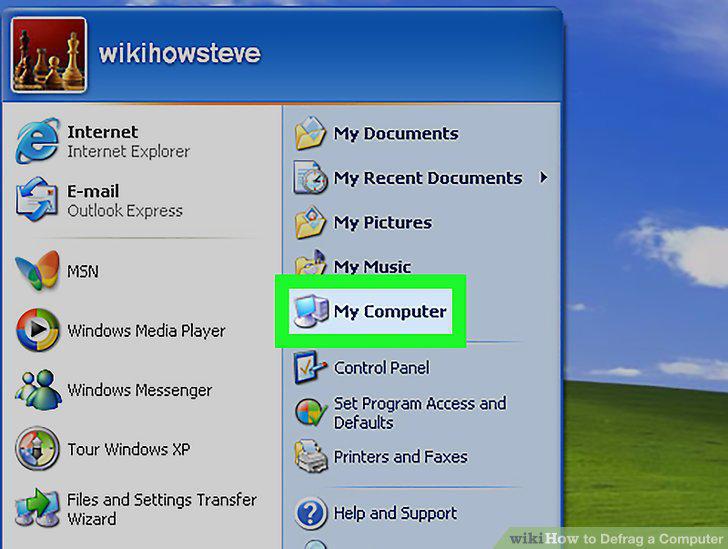
Task: Open My Pictures label
Action: [x=383, y=223]
